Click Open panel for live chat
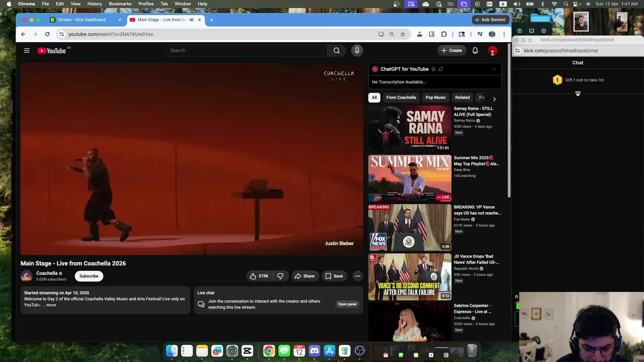 [347, 304]
